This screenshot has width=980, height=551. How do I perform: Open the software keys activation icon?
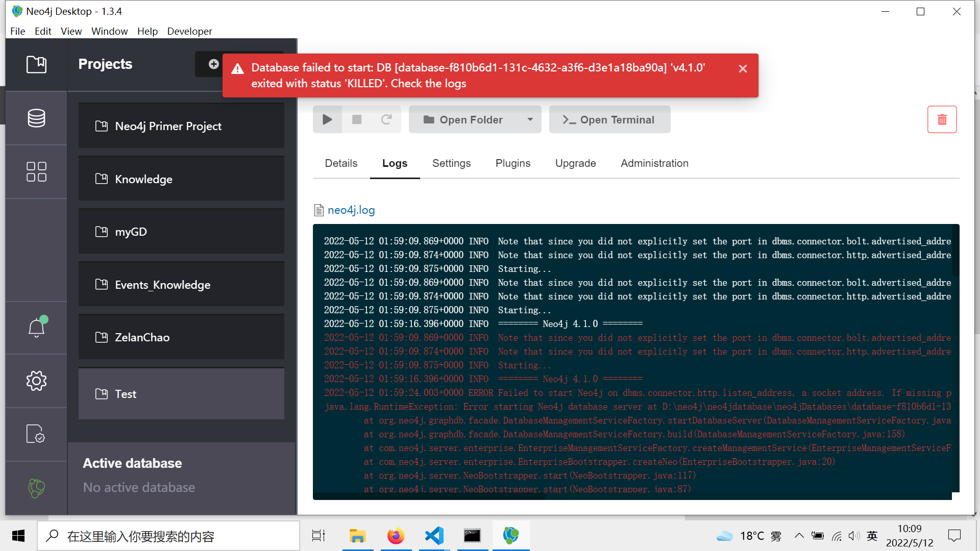(x=35, y=434)
